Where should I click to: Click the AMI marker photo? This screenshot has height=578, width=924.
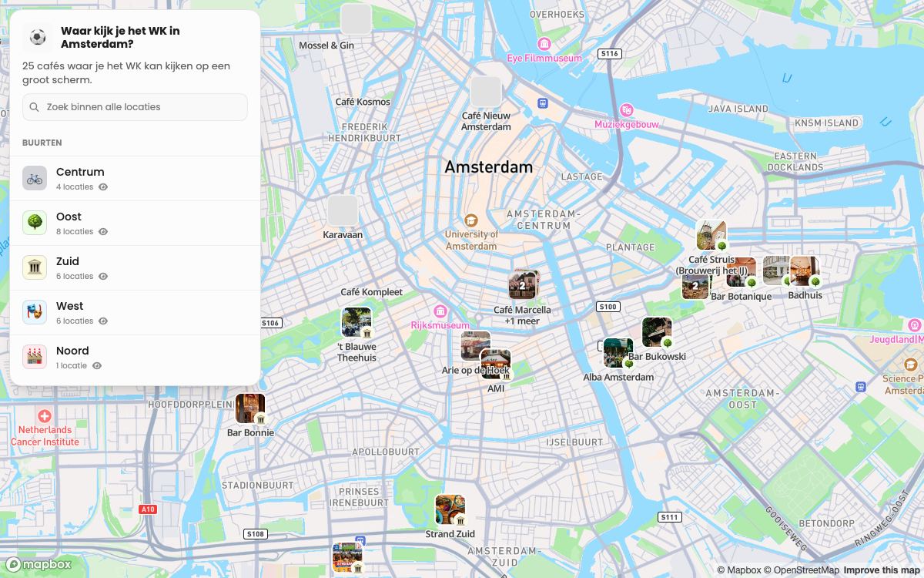point(496,365)
